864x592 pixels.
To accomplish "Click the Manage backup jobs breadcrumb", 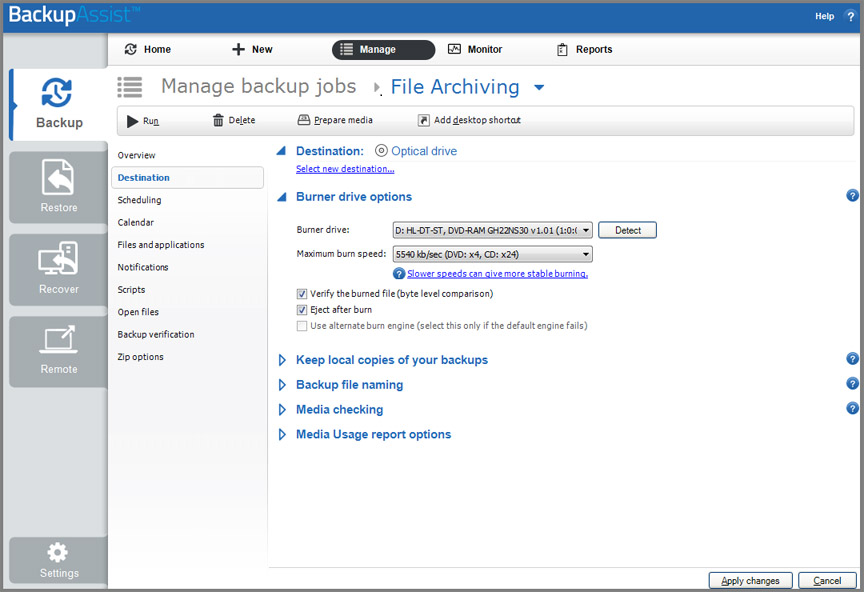I will pyautogui.click(x=258, y=87).
